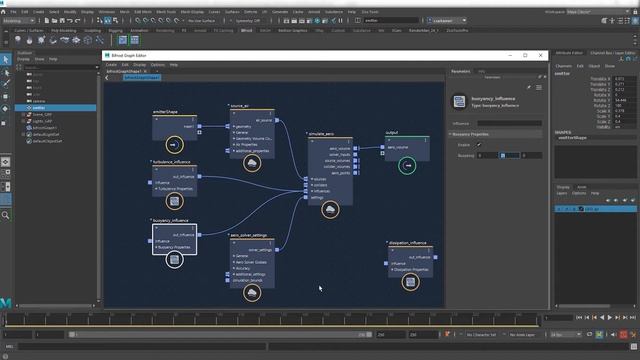This screenshot has width=640, height=360.
Task: Open the Windows menu in Maya menu bar
Action: [107, 12]
